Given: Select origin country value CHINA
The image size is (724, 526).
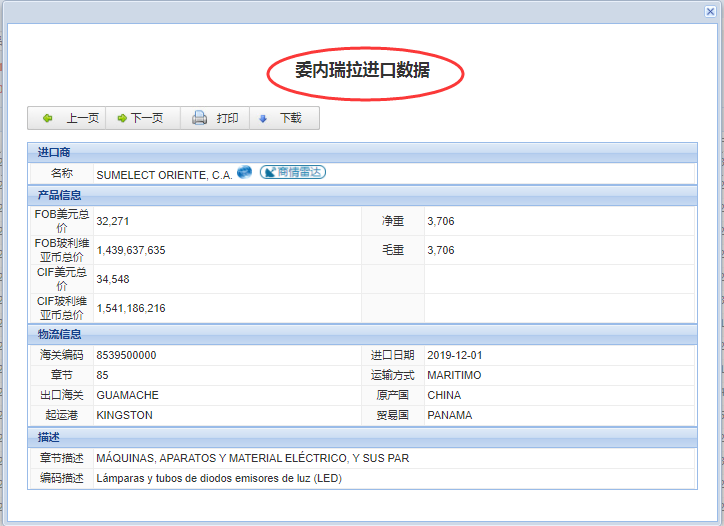Looking at the screenshot, I should [444, 395].
